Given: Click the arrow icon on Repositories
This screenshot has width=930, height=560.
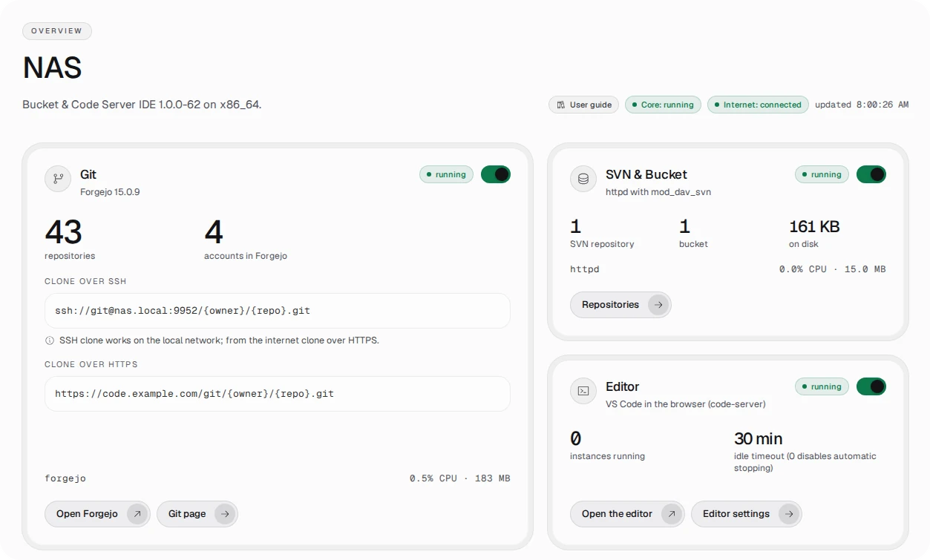Looking at the screenshot, I should click(658, 304).
